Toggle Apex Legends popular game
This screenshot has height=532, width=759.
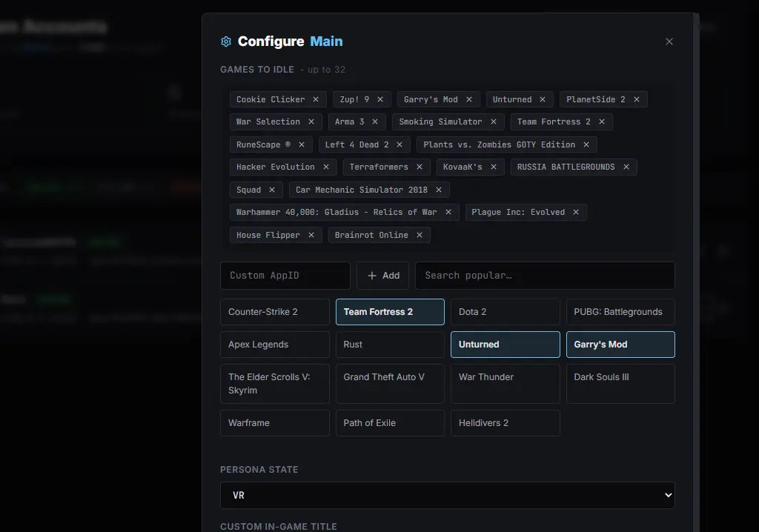[275, 345]
